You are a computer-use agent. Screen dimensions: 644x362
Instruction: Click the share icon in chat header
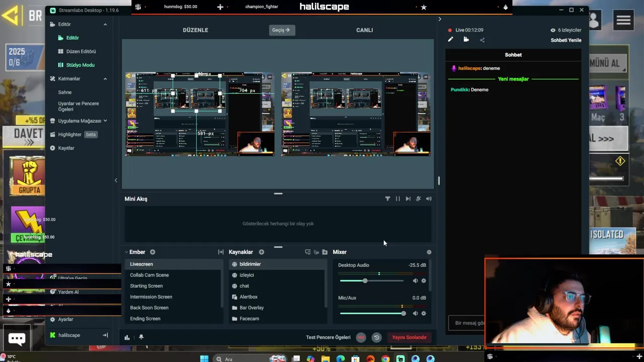click(x=482, y=40)
